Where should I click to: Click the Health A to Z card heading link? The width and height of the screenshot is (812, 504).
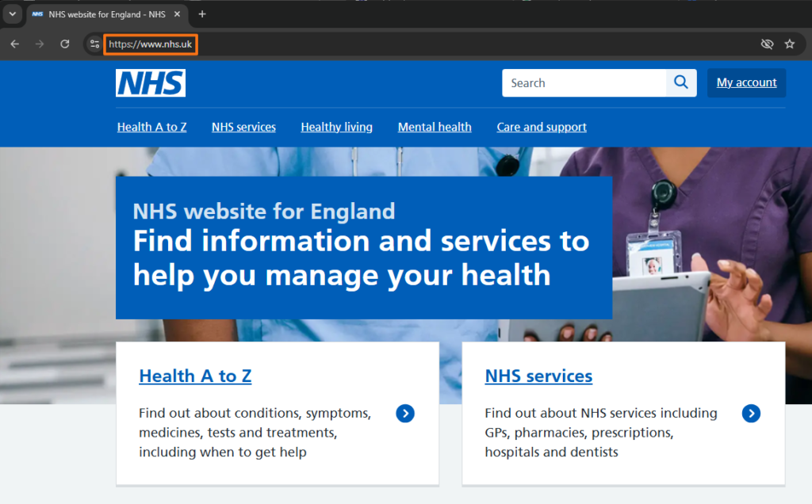pos(195,376)
